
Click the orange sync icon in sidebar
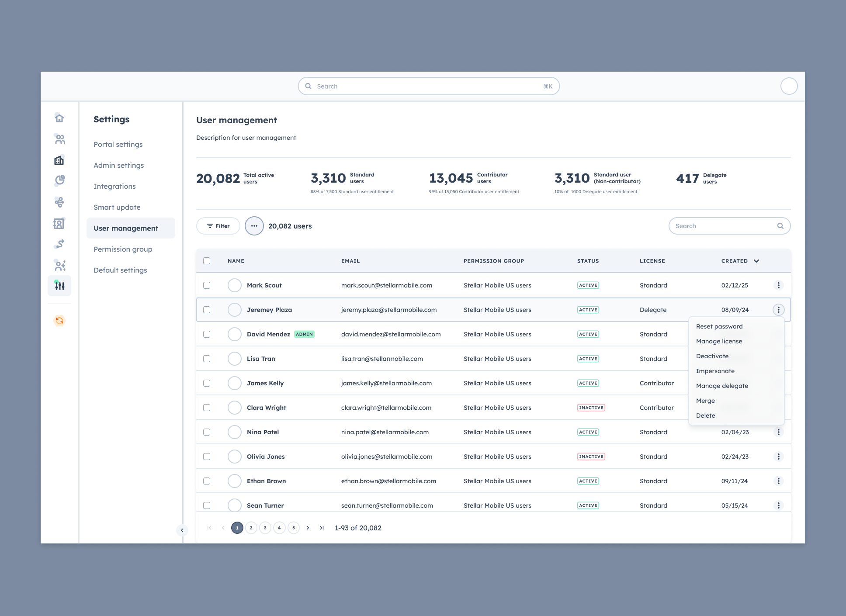[59, 321]
